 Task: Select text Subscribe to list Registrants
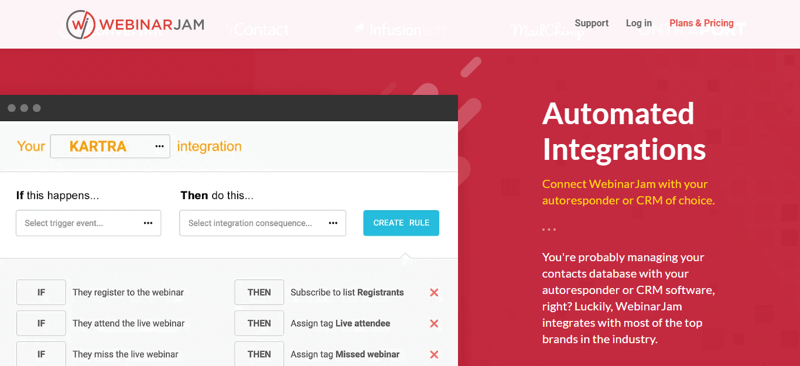347,292
